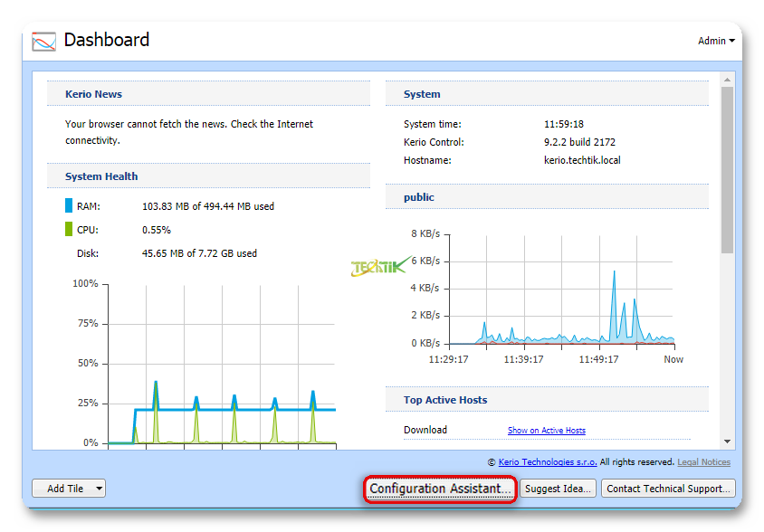Click Contact Technical Support button

point(667,489)
